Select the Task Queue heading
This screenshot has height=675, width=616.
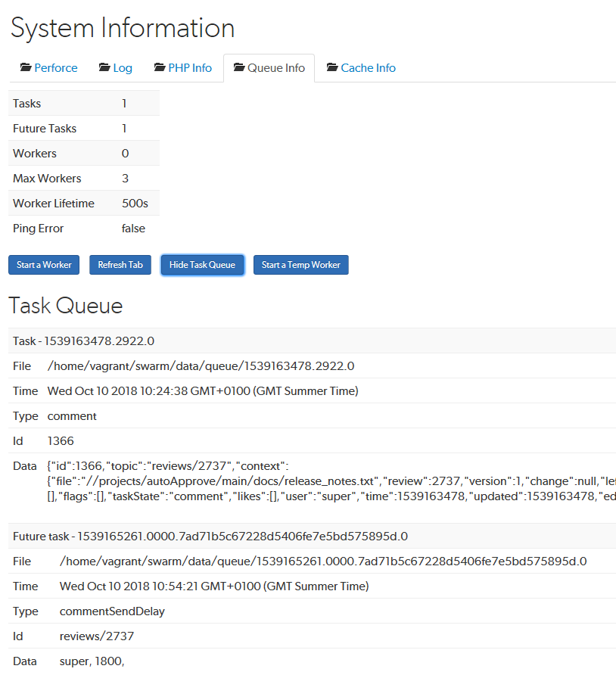coord(66,306)
